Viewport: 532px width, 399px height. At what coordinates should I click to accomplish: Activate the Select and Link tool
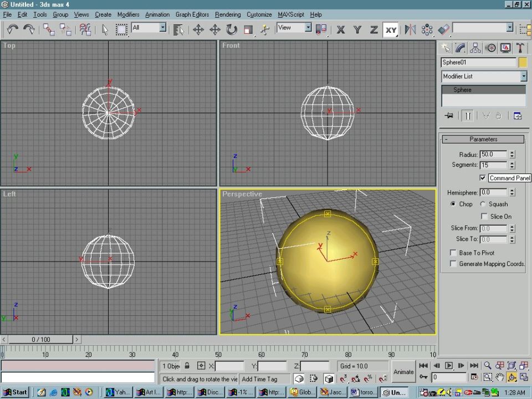[49, 29]
